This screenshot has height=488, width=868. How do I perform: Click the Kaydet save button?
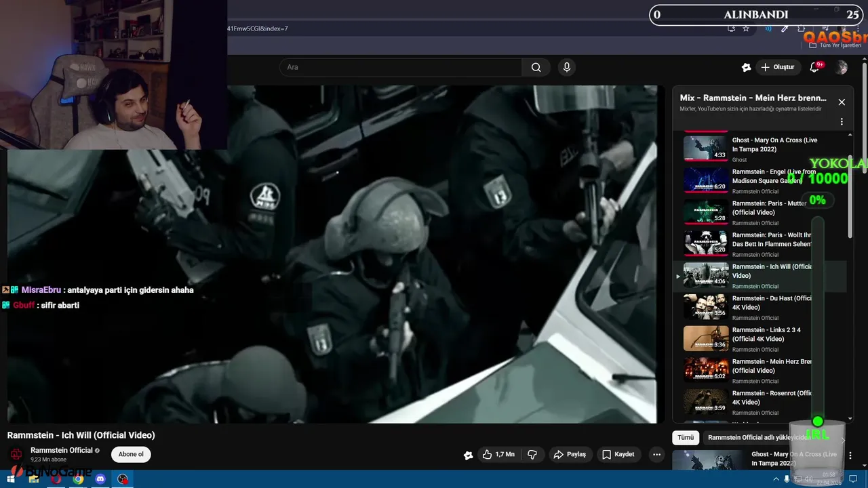tap(618, 454)
